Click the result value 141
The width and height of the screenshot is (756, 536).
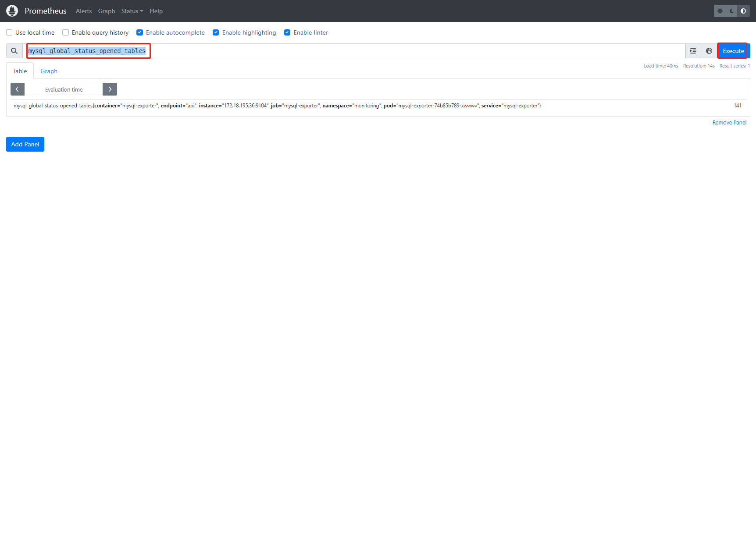[x=738, y=106]
